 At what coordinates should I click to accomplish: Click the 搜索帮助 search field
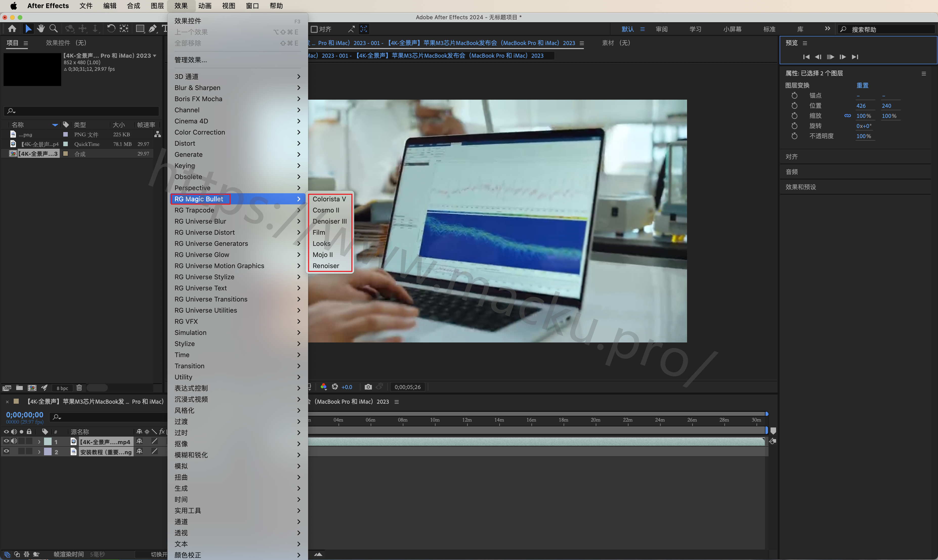pos(887,29)
